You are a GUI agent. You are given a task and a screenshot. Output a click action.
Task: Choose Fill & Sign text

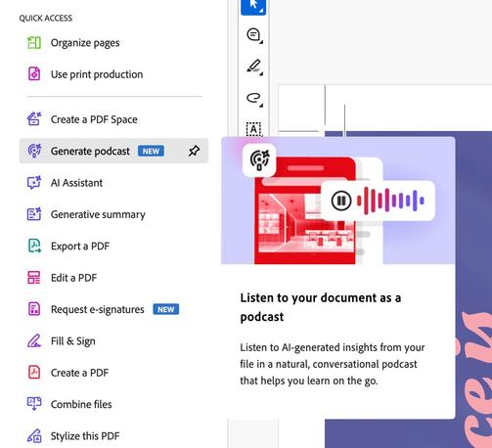[73, 341]
